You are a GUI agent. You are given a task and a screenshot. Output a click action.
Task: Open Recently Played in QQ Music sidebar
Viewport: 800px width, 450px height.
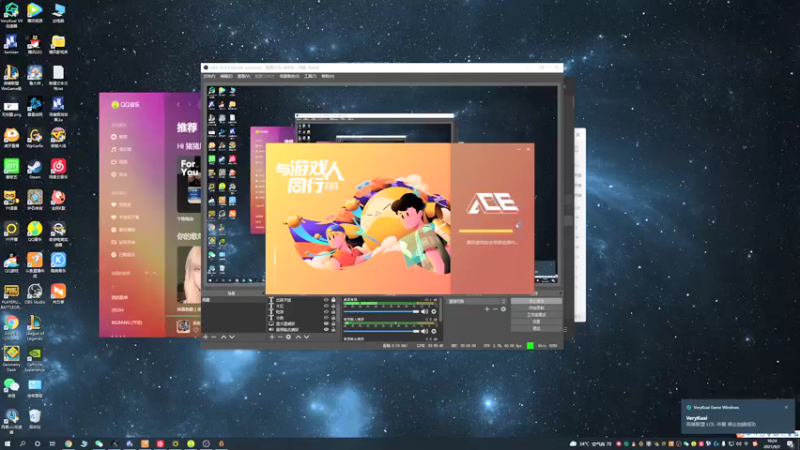[x=123, y=230]
